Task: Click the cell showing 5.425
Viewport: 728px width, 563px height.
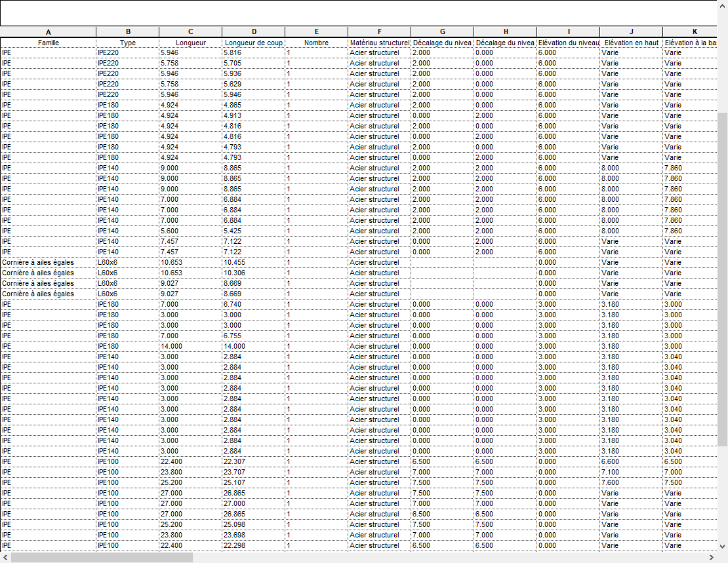Action: pos(253,231)
